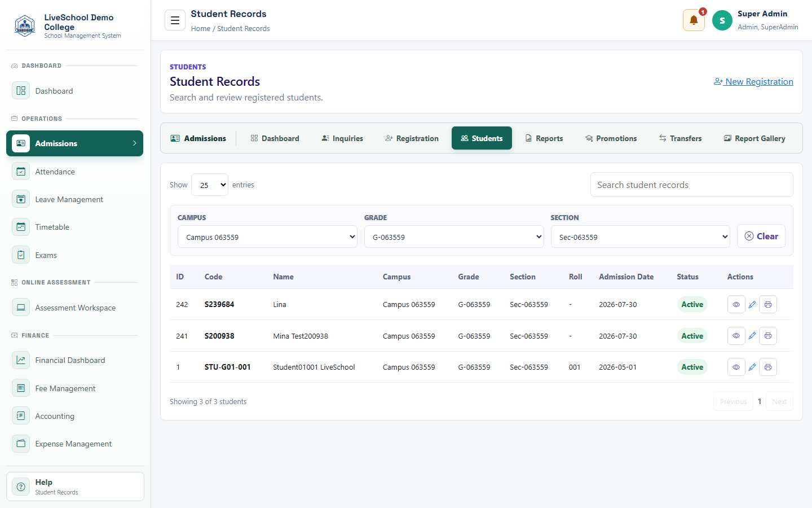Screen dimensions: 812x508
Task: Print Lina's record
Action: [x=768, y=304]
